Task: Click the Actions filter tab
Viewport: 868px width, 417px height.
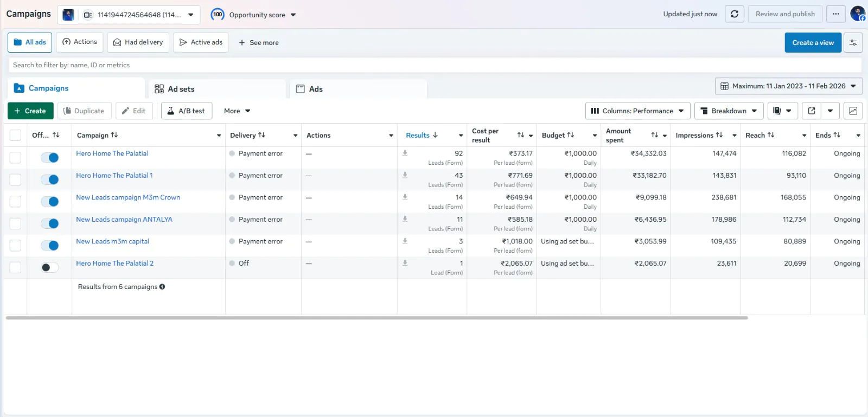Action: pos(80,42)
